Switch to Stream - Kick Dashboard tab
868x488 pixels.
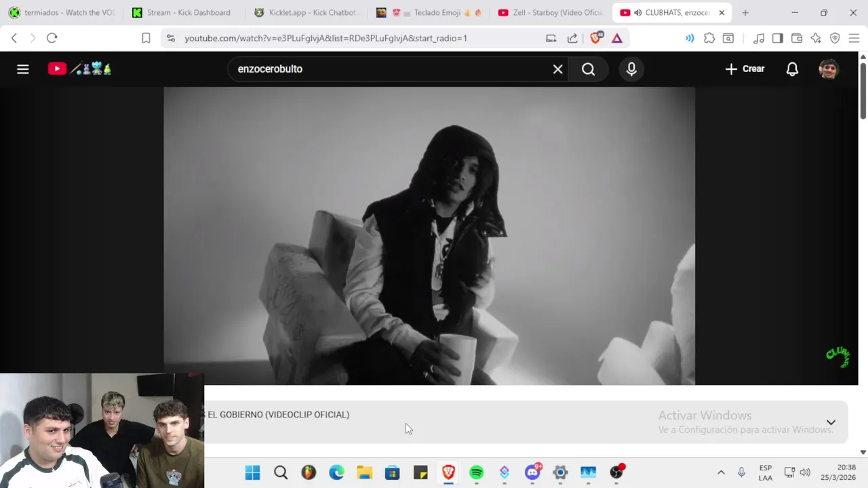point(183,12)
